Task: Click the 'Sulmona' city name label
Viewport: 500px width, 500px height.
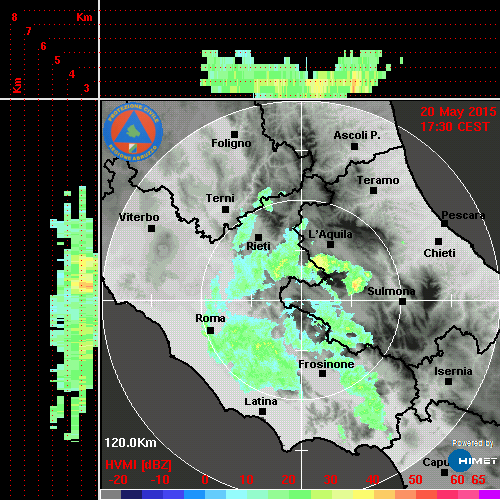Action: tap(391, 291)
